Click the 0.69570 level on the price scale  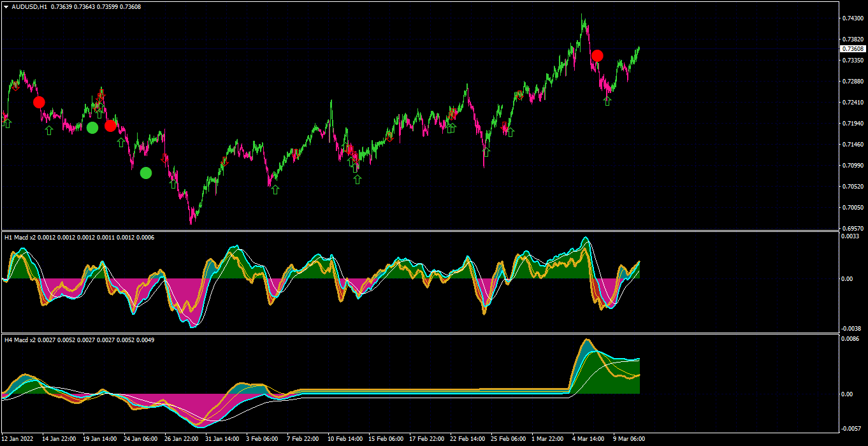(853, 228)
